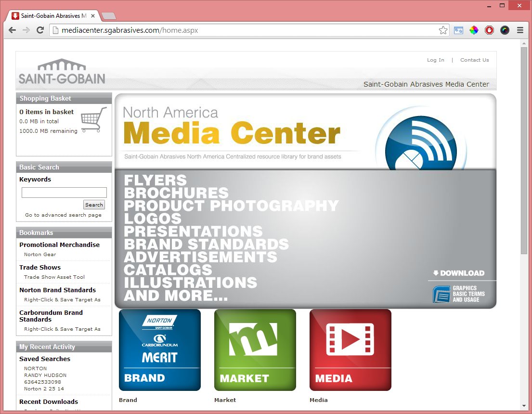
Task: Click the scrollbar up arrow
Action: click(x=524, y=42)
